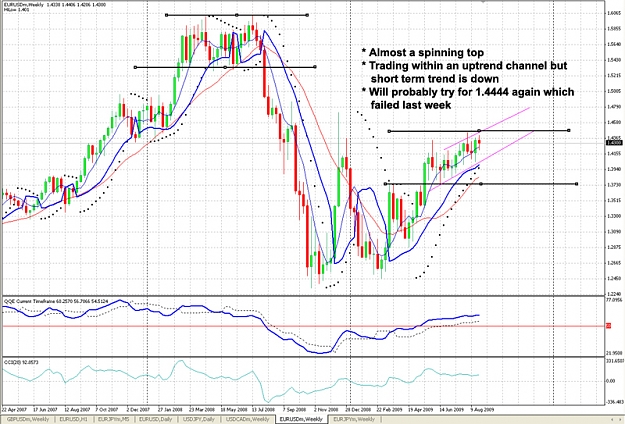
Task: Click the "13 Jul 2008" date label
Action: pyautogui.click(x=263, y=409)
